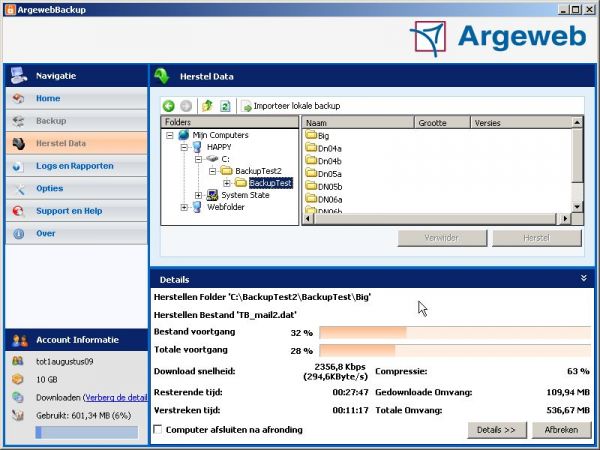Click the Dn04a folder icon

point(311,148)
